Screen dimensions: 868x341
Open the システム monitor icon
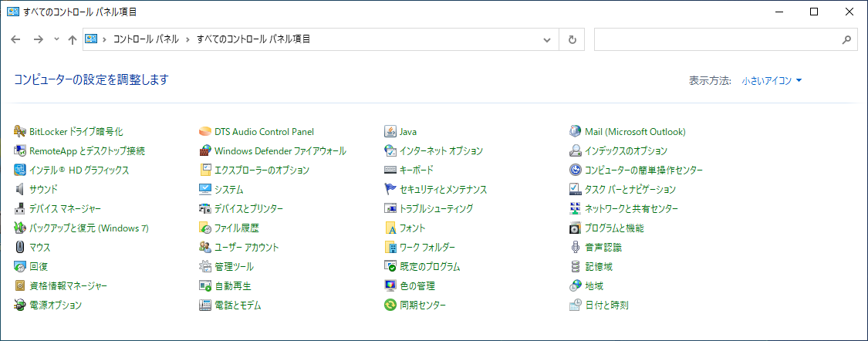coord(205,189)
